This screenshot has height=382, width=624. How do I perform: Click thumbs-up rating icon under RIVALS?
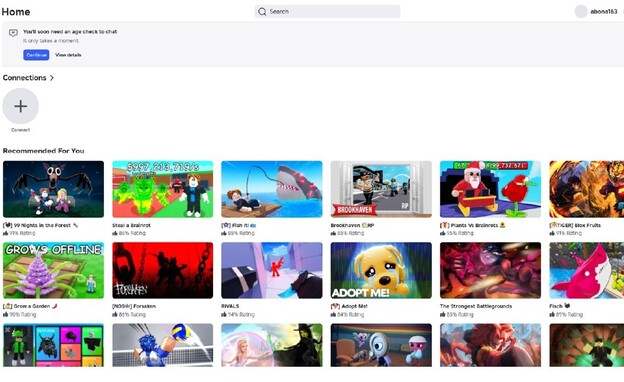(x=224, y=314)
